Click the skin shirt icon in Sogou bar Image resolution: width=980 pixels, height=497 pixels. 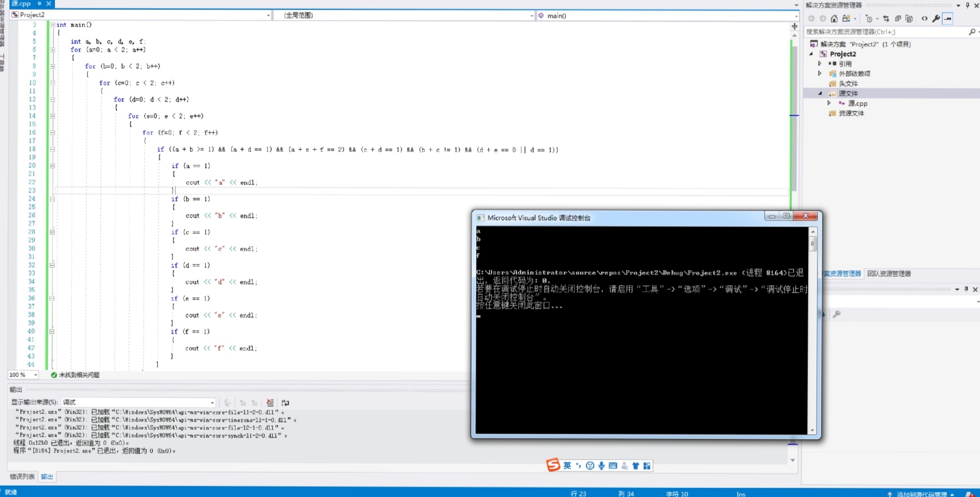(x=635, y=466)
